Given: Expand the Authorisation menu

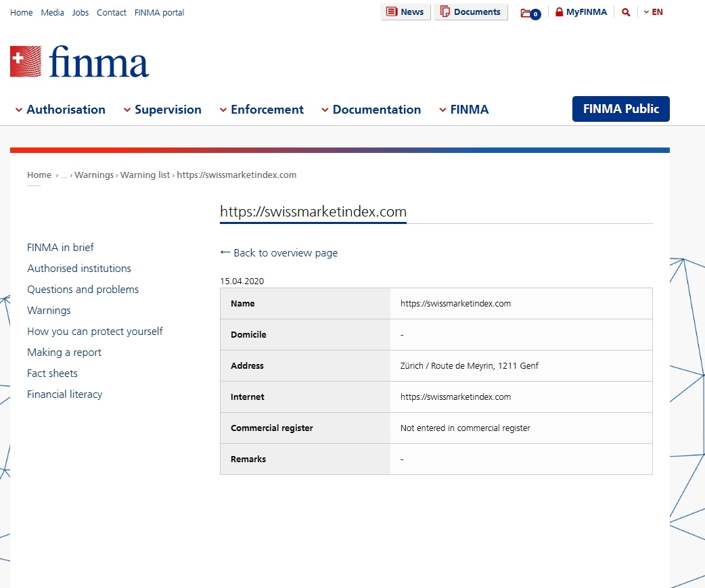Looking at the screenshot, I should tap(60, 110).
